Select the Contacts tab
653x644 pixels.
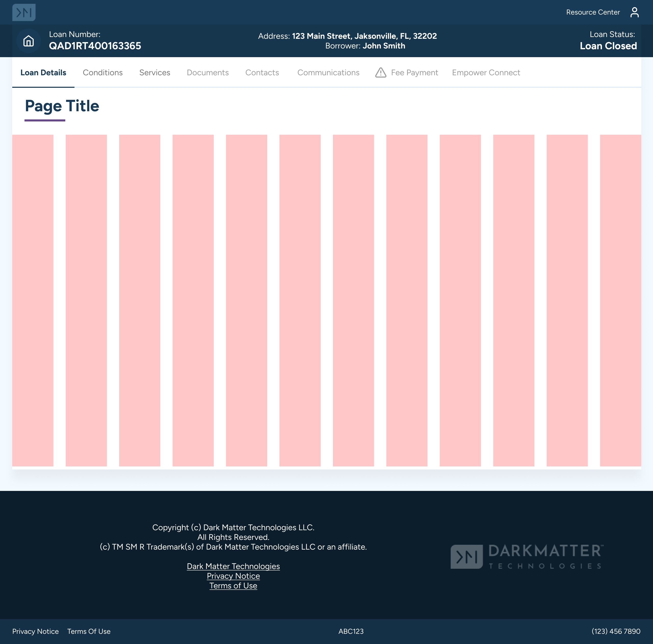[262, 73]
